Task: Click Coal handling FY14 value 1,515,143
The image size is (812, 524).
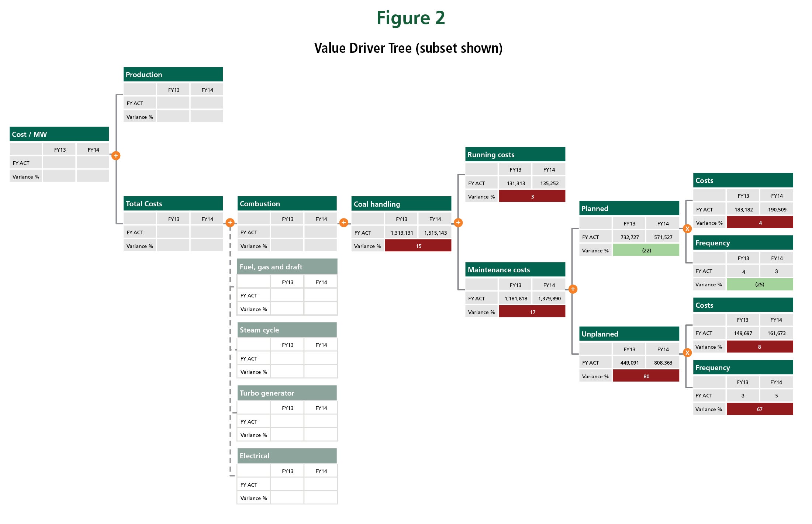Action: click(435, 232)
